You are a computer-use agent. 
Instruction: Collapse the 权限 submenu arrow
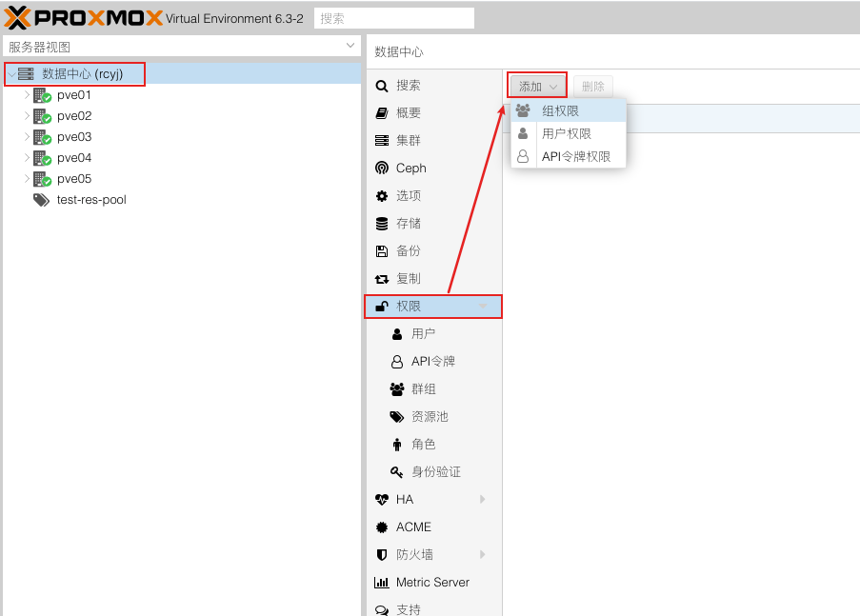click(483, 306)
